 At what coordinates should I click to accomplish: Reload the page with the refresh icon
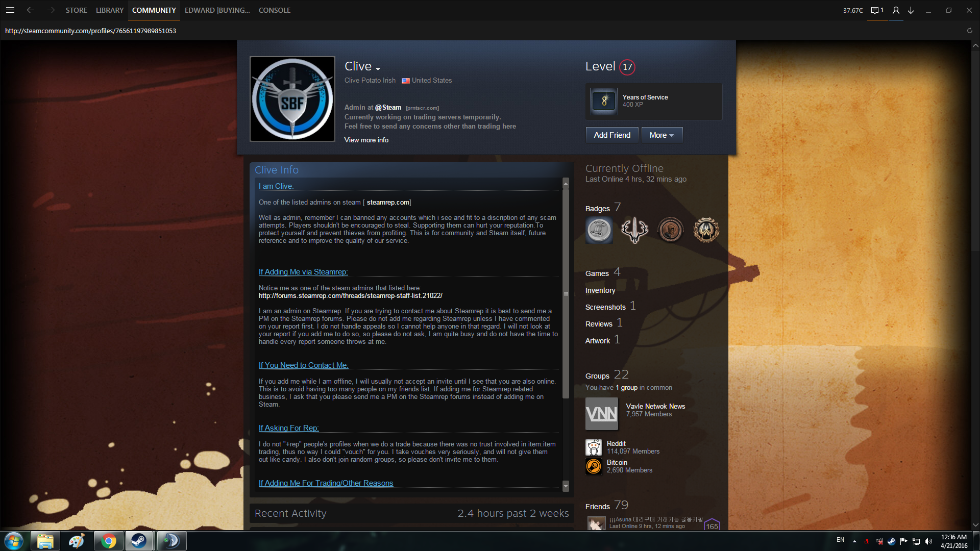tap(969, 31)
